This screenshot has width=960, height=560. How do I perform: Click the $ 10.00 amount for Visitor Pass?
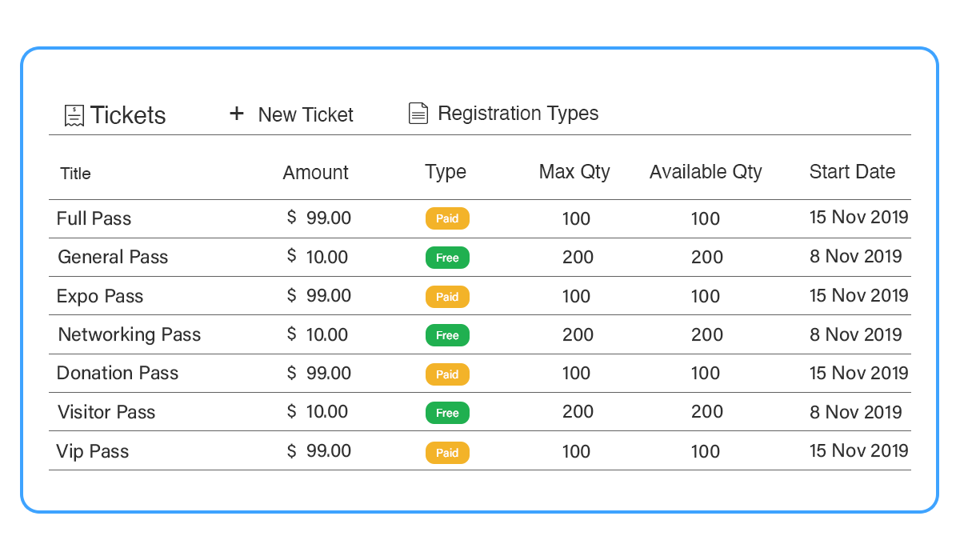coord(318,411)
